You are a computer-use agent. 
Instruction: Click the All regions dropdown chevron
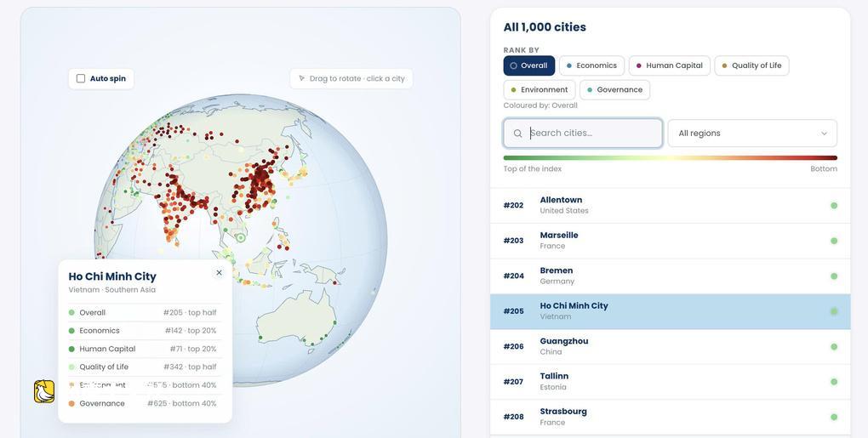[x=824, y=134]
